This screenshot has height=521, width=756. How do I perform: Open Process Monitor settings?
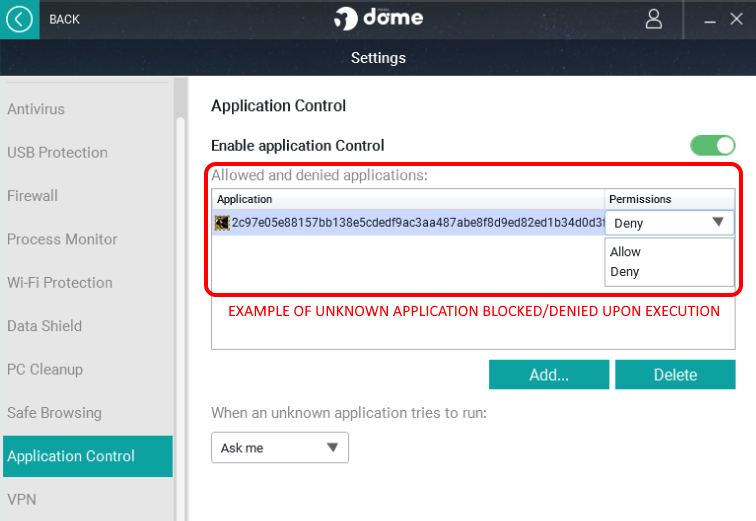click(x=62, y=240)
